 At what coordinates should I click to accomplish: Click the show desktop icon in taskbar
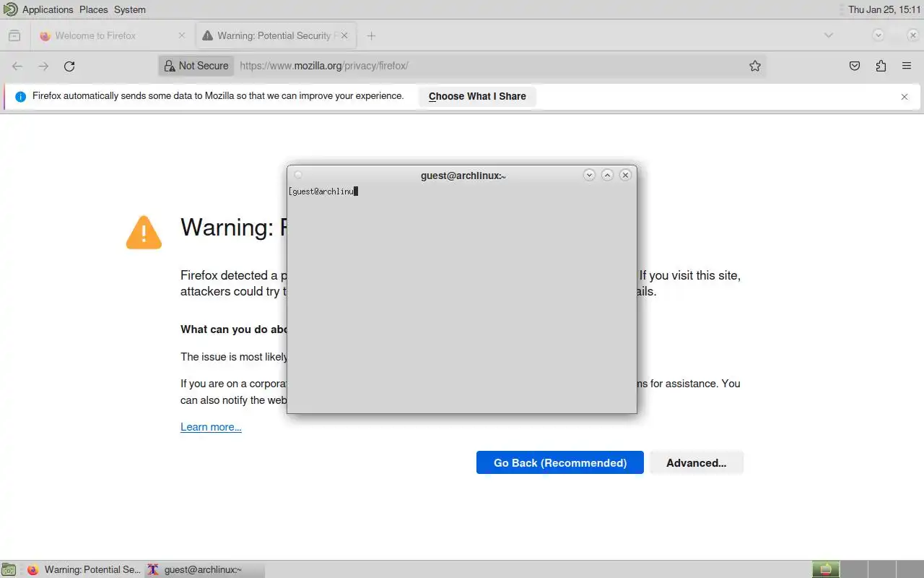(8, 569)
